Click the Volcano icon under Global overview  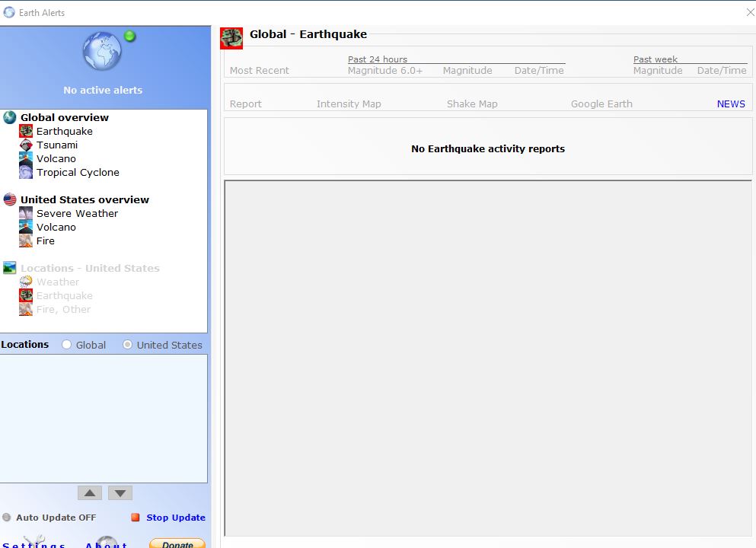tap(26, 158)
